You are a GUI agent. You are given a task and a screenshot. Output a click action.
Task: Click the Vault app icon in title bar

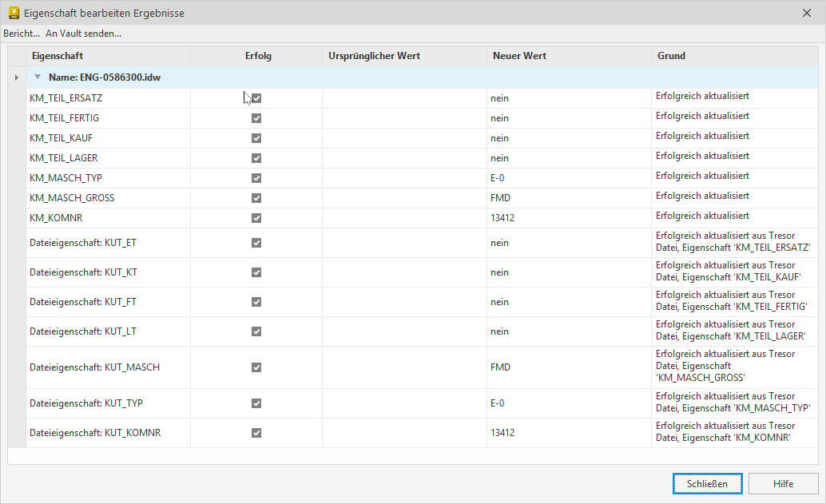click(x=13, y=13)
